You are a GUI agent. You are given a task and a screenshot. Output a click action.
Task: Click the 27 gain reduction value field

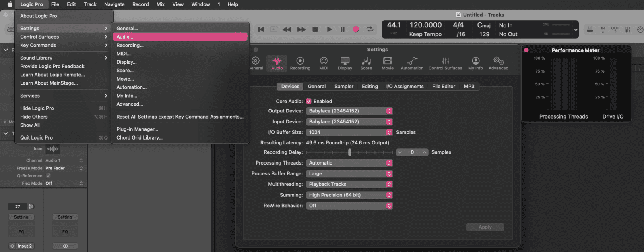[18, 206]
